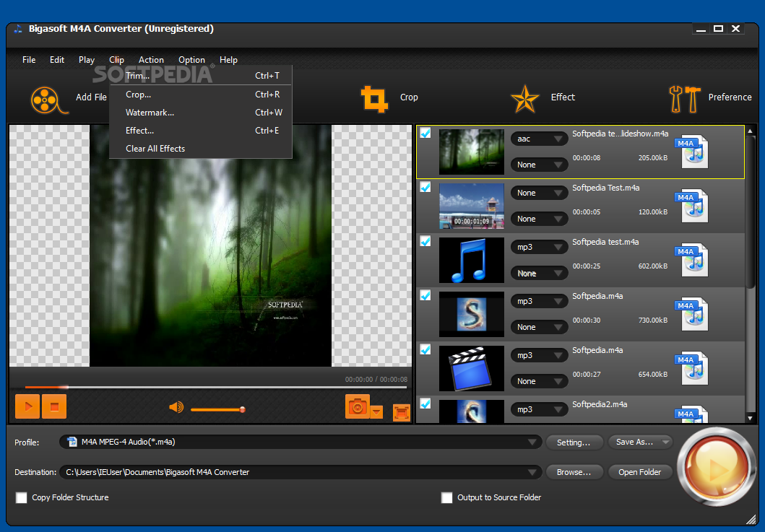The height and width of the screenshot is (532, 765).
Task: Open the Option menu
Action: pos(191,59)
